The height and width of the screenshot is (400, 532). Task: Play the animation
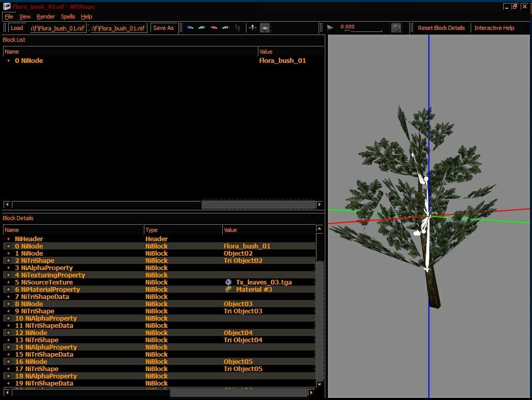pyautogui.click(x=330, y=28)
